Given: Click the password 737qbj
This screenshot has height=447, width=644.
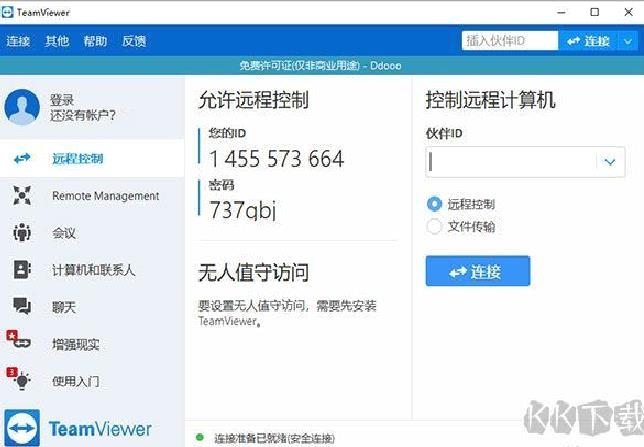Looking at the screenshot, I should pyautogui.click(x=242, y=210).
